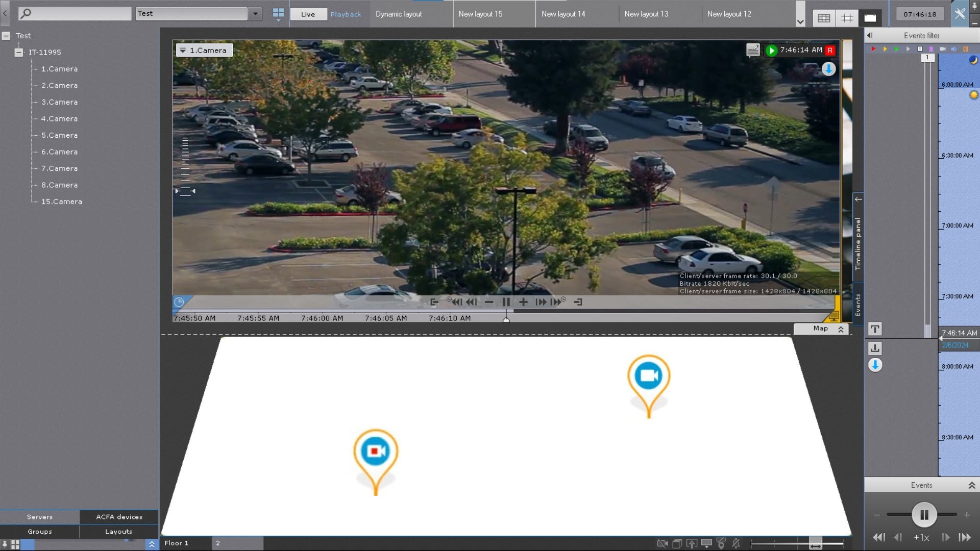The width and height of the screenshot is (980, 551).
Task: Toggle the red R recording indicator
Action: [830, 50]
